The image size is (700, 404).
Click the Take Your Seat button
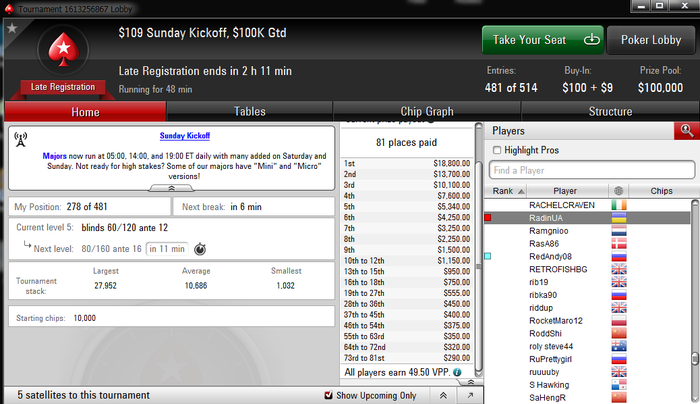pos(543,40)
